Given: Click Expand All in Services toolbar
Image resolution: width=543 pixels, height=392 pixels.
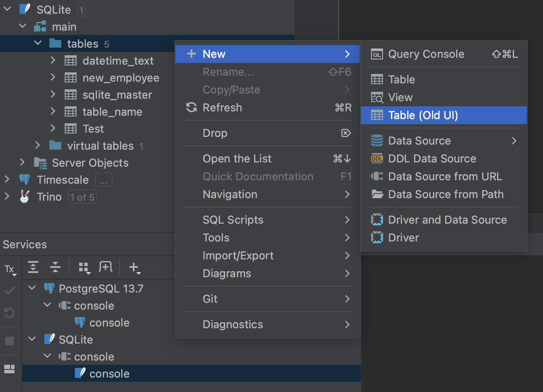Looking at the screenshot, I should point(33,267).
